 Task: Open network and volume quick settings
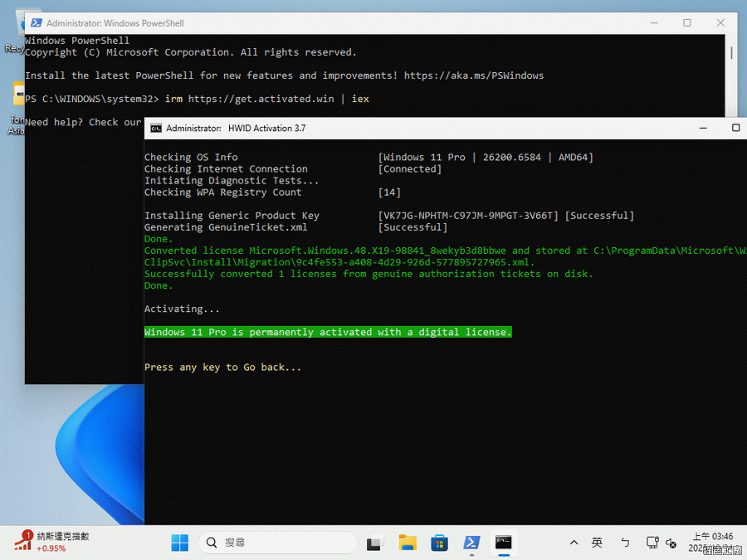coord(662,543)
